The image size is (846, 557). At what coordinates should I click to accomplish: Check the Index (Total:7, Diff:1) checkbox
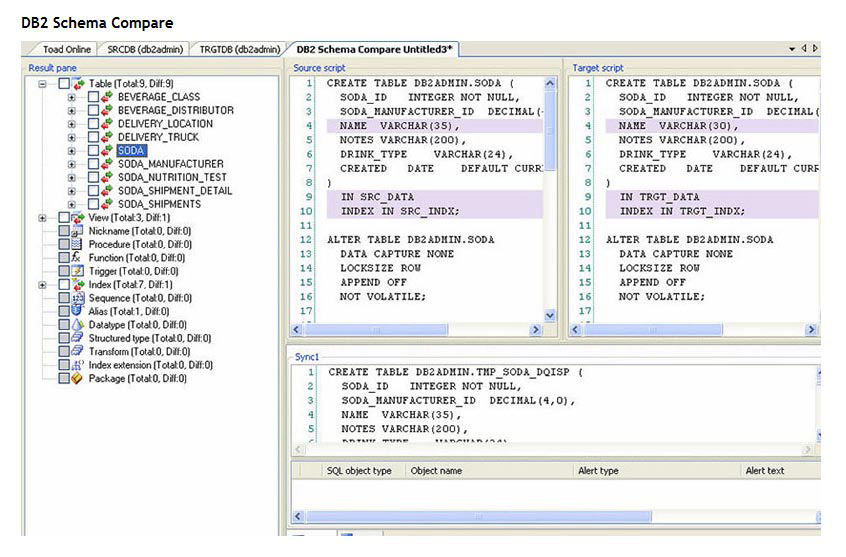pyautogui.click(x=64, y=285)
